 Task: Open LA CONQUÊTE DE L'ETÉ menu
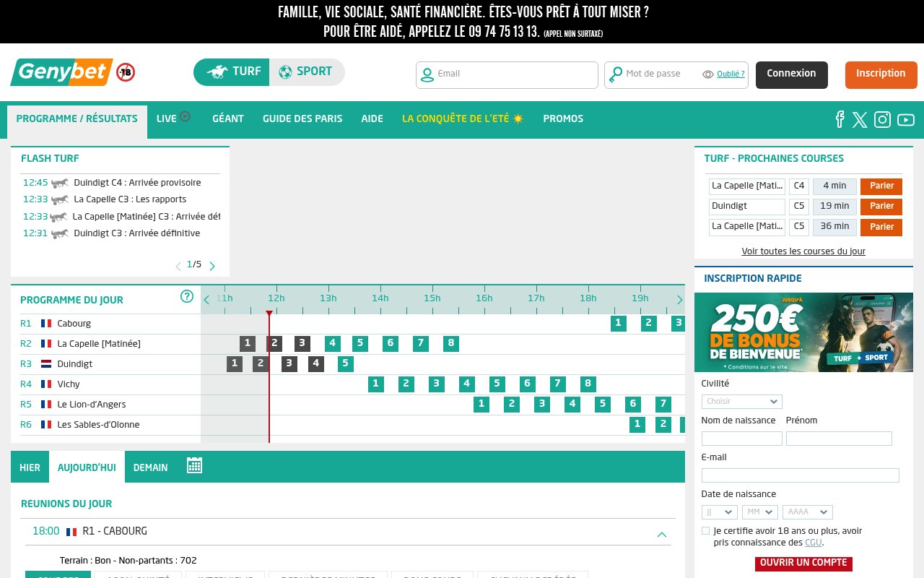463,118
